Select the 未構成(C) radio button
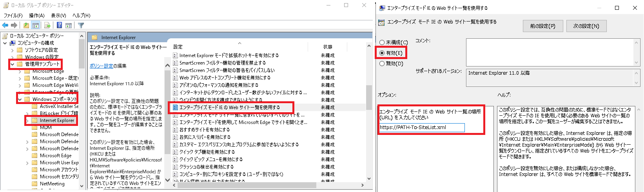 382,42
